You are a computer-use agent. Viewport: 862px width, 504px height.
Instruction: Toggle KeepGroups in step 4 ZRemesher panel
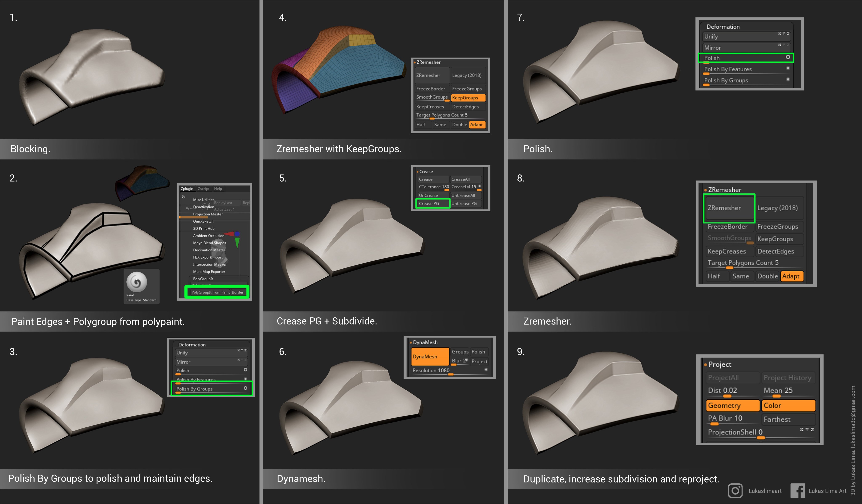468,98
